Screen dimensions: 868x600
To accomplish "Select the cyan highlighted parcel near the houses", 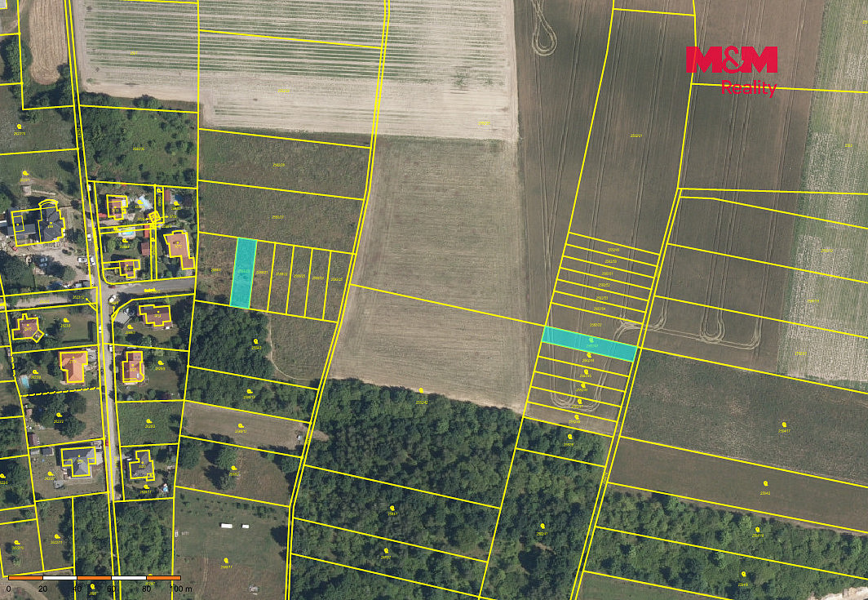I will click(x=244, y=273).
